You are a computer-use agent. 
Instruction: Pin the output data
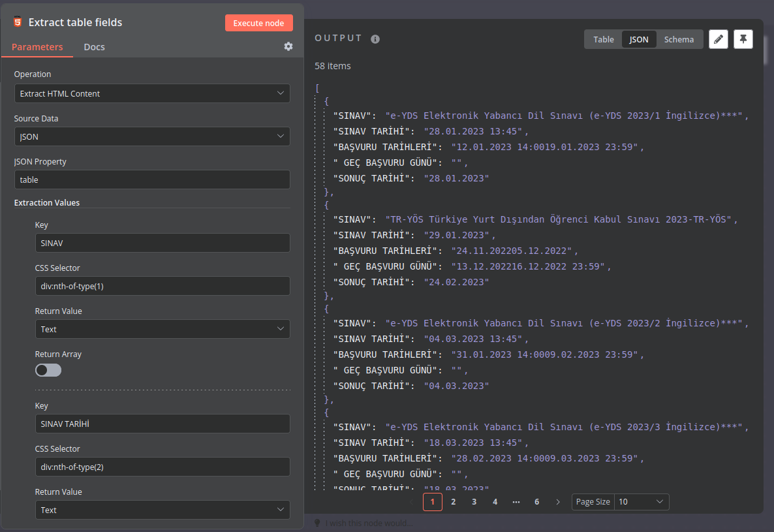(743, 39)
